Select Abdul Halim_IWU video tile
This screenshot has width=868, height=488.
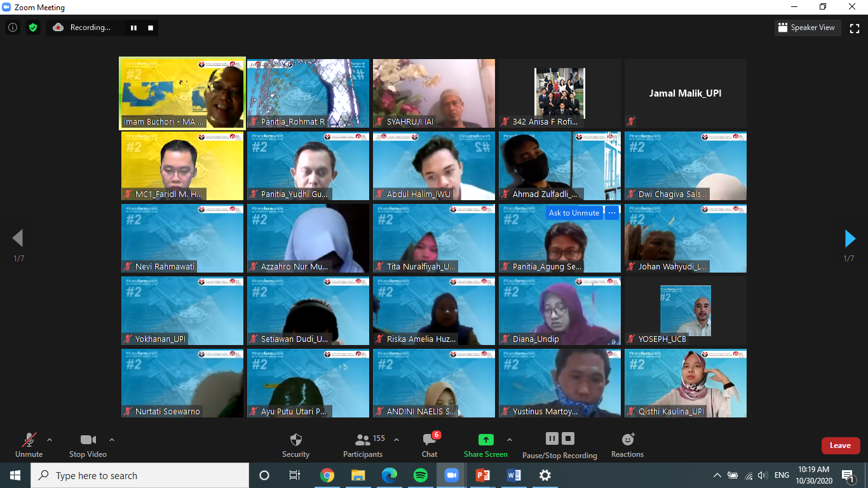click(x=434, y=166)
